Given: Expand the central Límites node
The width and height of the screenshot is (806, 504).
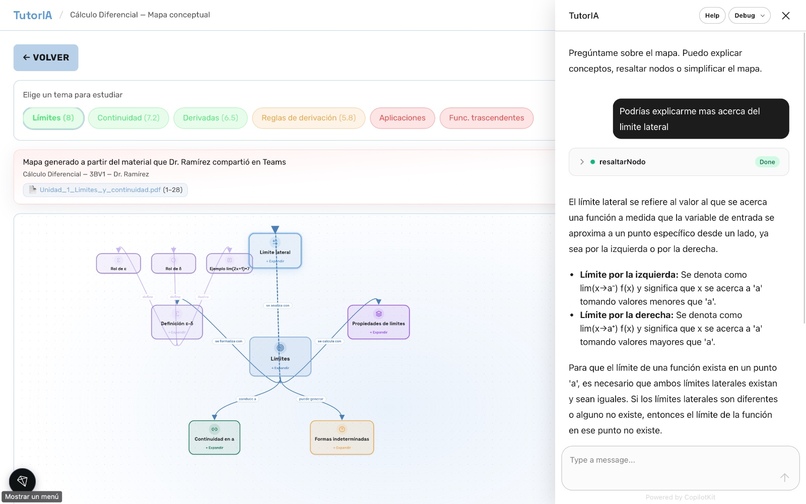Looking at the screenshot, I should click(281, 368).
